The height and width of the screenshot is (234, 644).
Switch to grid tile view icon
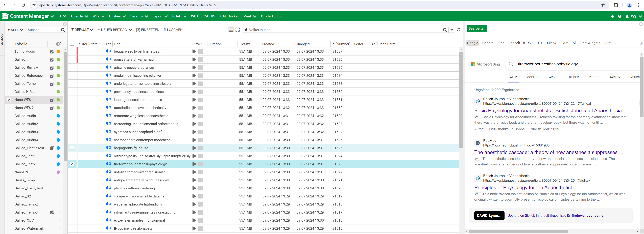(237, 30)
